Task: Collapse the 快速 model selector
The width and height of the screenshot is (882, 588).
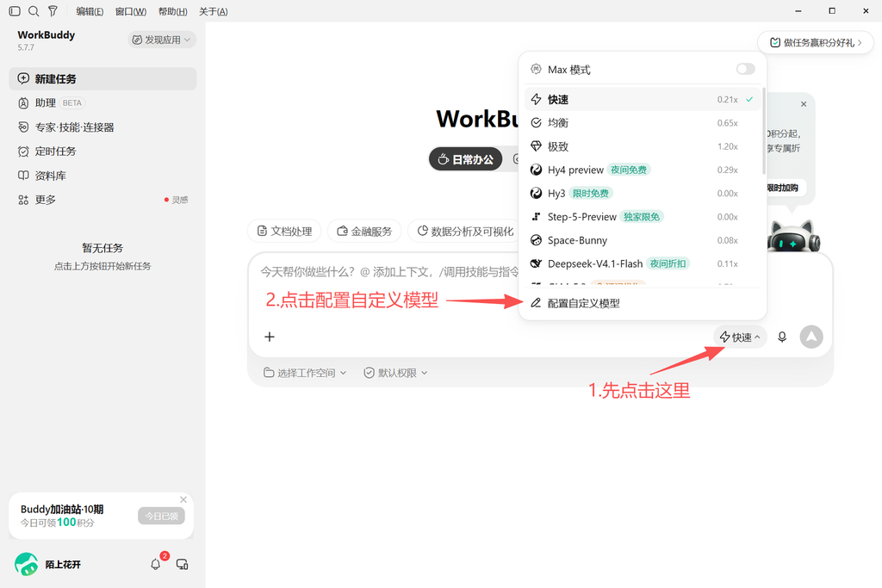Action: click(x=740, y=337)
